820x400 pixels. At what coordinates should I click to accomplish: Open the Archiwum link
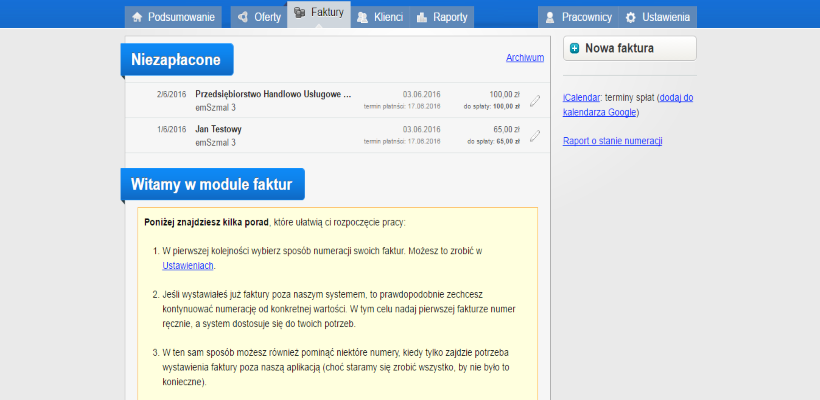[x=524, y=58]
